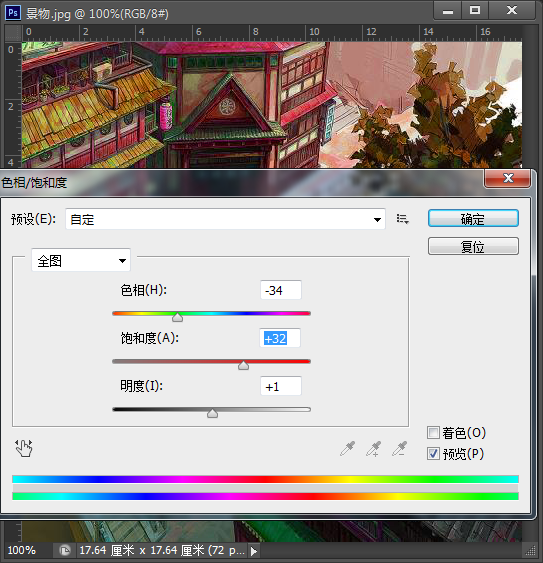Image resolution: width=543 pixels, height=563 pixels.
Task: Click the 明度 value field showing +1
Action: tap(280, 386)
